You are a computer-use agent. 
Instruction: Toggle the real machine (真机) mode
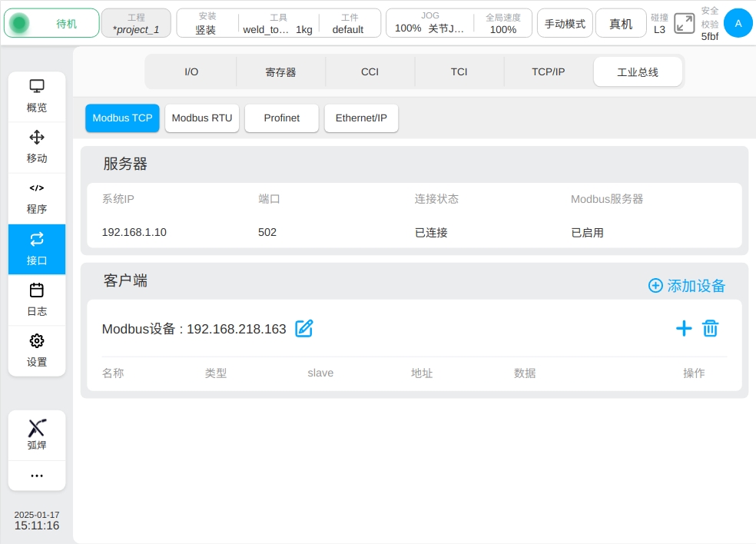point(621,24)
